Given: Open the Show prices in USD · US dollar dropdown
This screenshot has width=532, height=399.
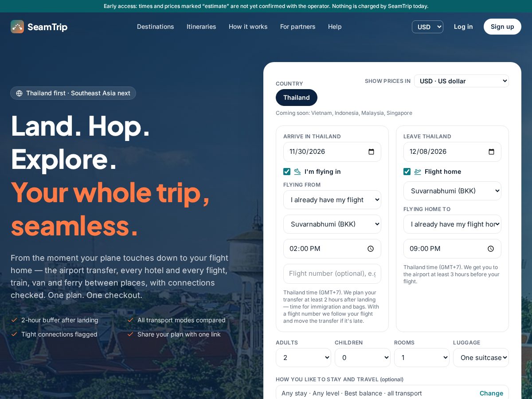Looking at the screenshot, I should pos(462,81).
